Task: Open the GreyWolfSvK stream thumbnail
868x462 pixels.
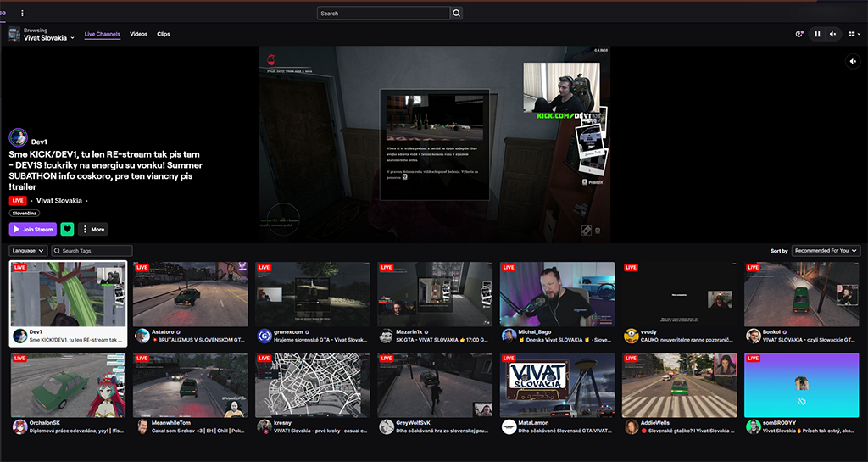Action: pyautogui.click(x=435, y=385)
